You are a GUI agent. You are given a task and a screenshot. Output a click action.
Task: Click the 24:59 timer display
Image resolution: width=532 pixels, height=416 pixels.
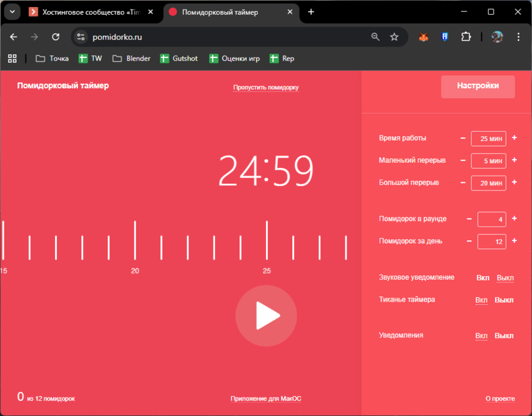266,170
